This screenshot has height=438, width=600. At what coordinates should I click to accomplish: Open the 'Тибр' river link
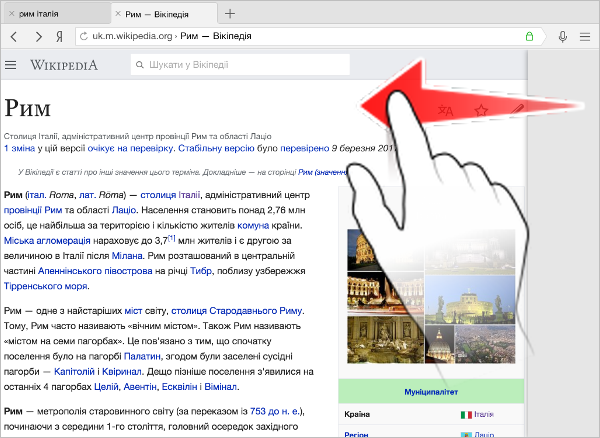pyautogui.click(x=201, y=271)
